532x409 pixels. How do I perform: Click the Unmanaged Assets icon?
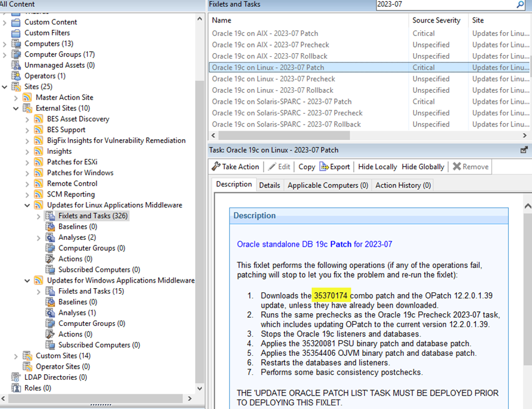pyautogui.click(x=16, y=65)
